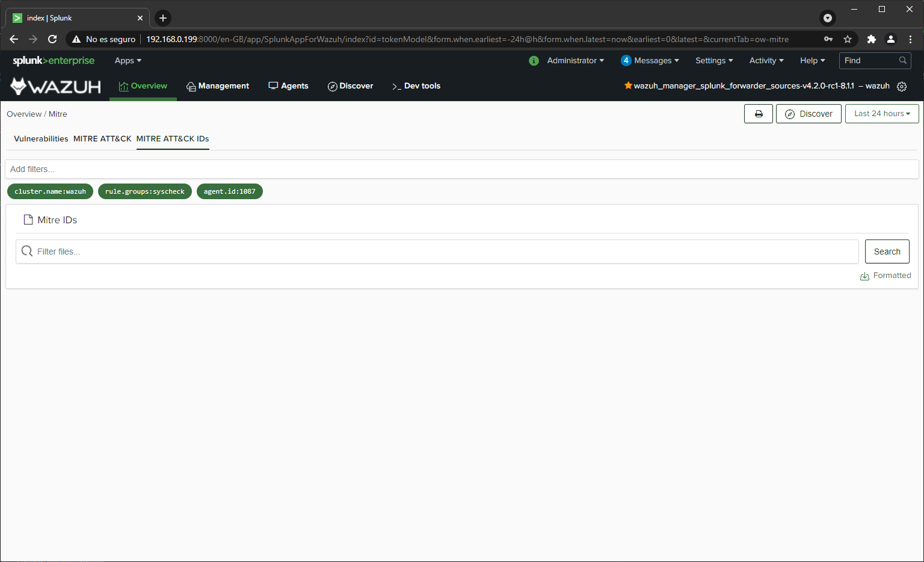Switch to the MITRE ATT&CK tab
The image size is (924, 562).
click(x=102, y=139)
